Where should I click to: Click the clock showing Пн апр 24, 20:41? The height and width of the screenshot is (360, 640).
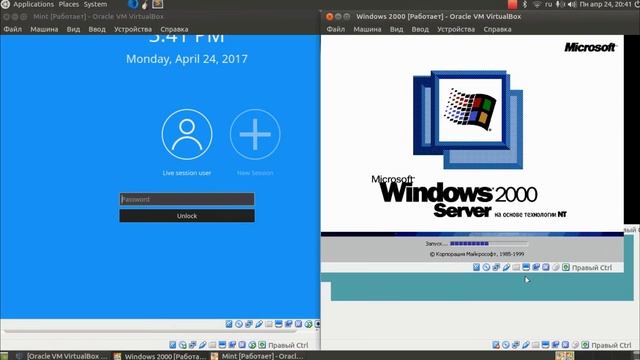point(605,4)
